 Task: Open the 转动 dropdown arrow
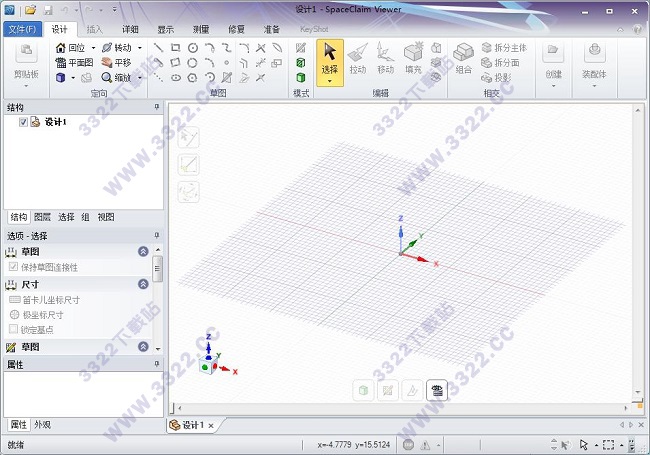pos(140,48)
